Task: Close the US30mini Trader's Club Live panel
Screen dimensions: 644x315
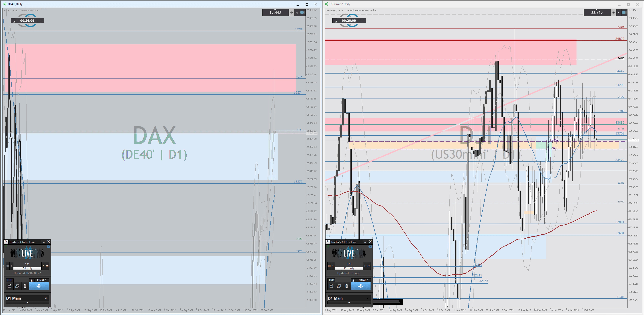Action: [x=370, y=242]
